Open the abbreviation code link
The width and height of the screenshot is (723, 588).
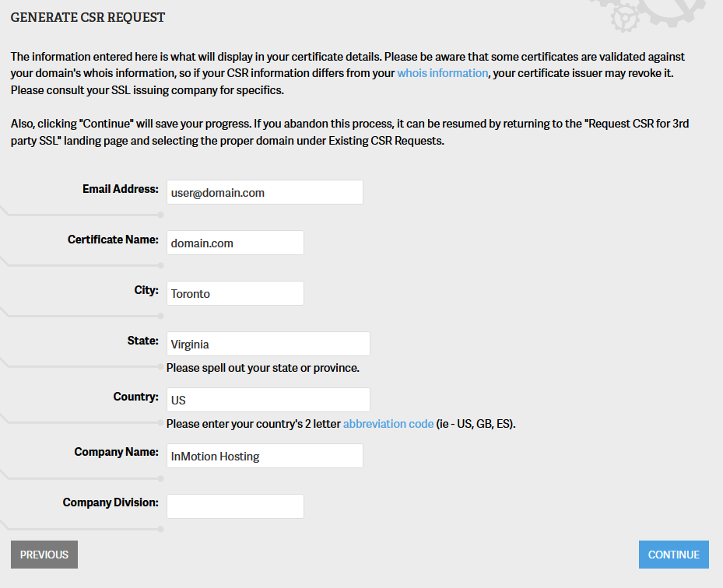tap(388, 424)
